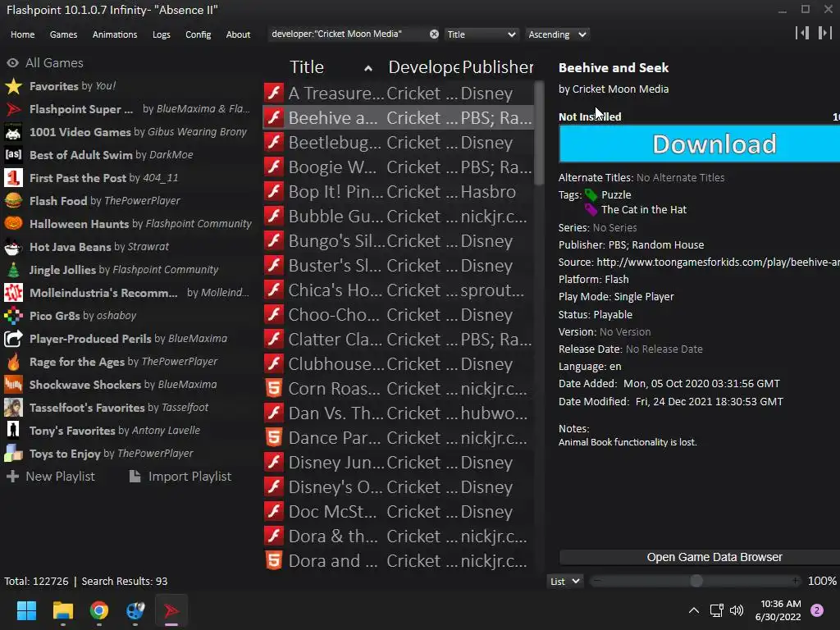Open the List layout dropdown

pos(565,582)
